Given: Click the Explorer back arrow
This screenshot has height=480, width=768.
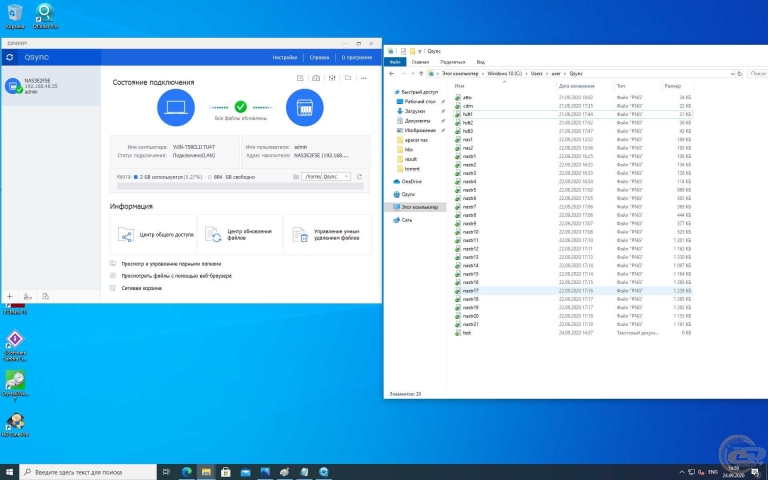Looking at the screenshot, I should point(391,73).
